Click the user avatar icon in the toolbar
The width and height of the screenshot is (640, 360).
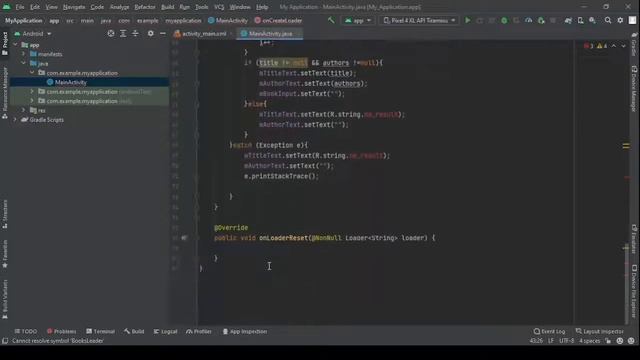pos(632,20)
